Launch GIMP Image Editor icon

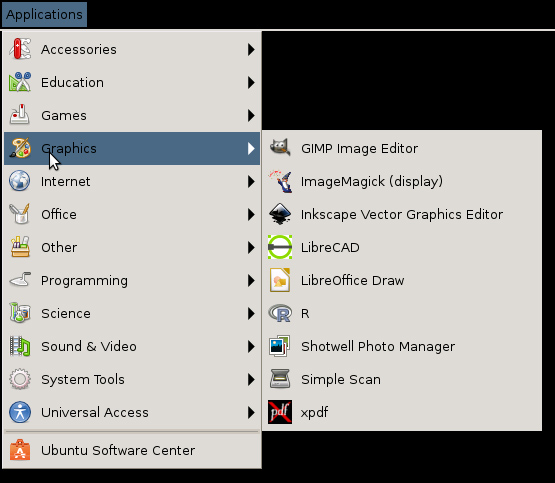280,148
